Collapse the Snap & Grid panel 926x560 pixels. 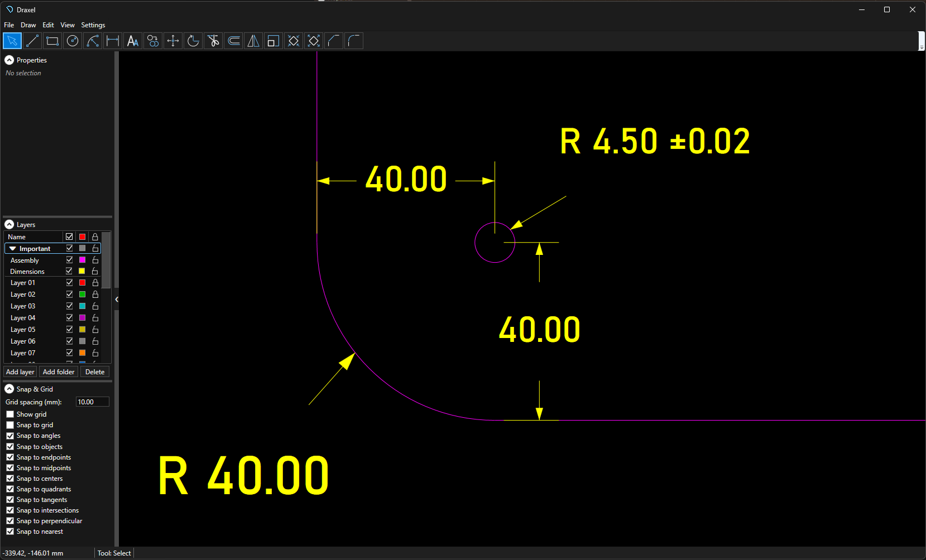(9, 389)
